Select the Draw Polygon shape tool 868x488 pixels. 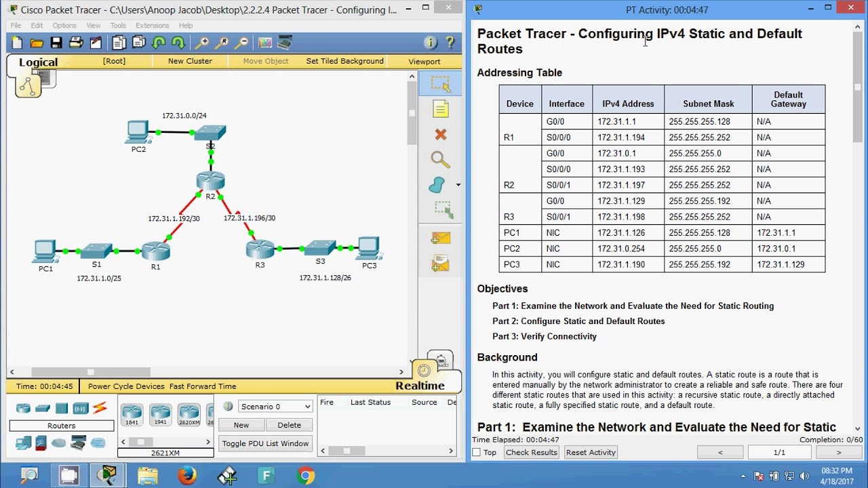[x=437, y=184]
